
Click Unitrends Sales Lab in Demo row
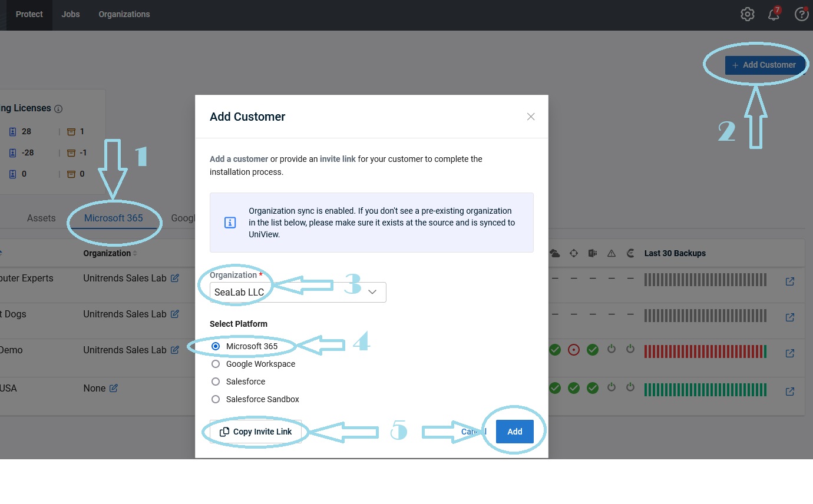click(x=125, y=350)
